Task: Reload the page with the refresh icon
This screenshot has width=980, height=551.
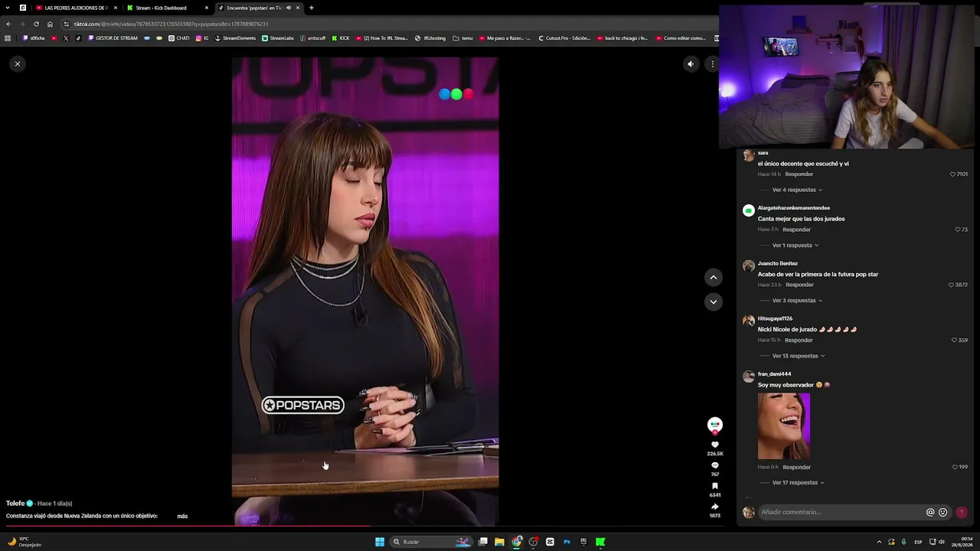Action: [36, 24]
